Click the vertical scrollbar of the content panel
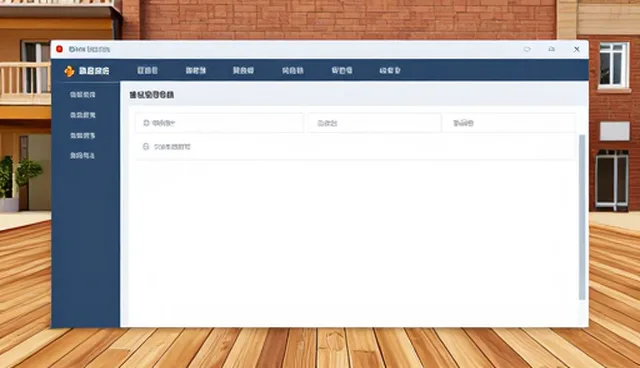The height and width of the screenshot is (368, 640). pos(582,217)
